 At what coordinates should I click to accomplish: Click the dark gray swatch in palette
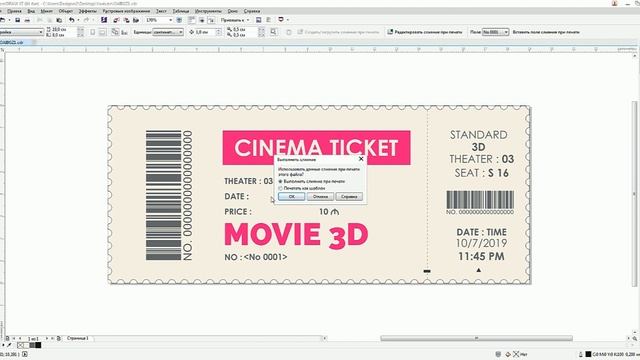[x=32, y=345]
